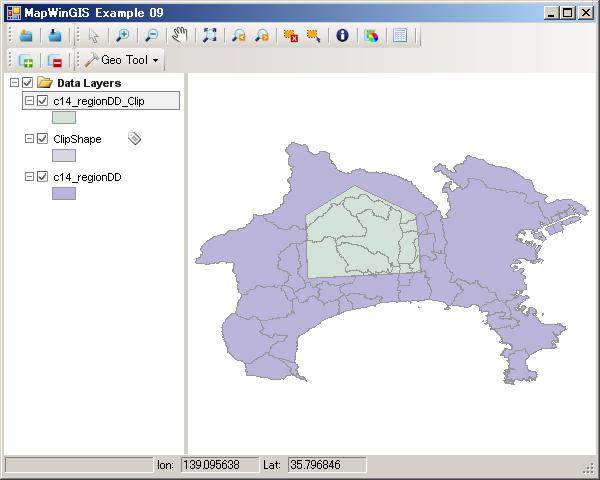Image resolution: width=600 pixels, height=480 pixels.
Task: Select the pointer selection tool
Action: pos(94,36)
